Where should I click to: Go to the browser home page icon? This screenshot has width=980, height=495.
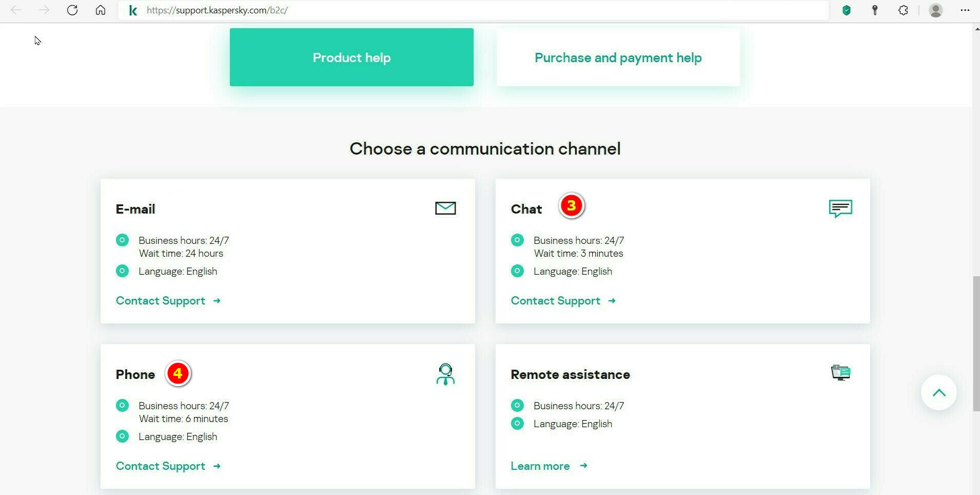pyautogui.click(x=101, y=10)
